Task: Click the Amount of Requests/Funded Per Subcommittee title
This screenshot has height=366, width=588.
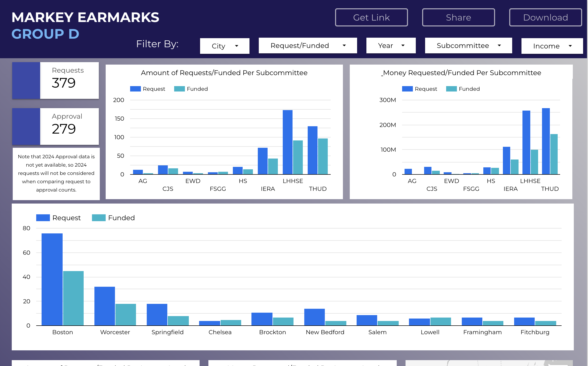Action: (224, 73)
